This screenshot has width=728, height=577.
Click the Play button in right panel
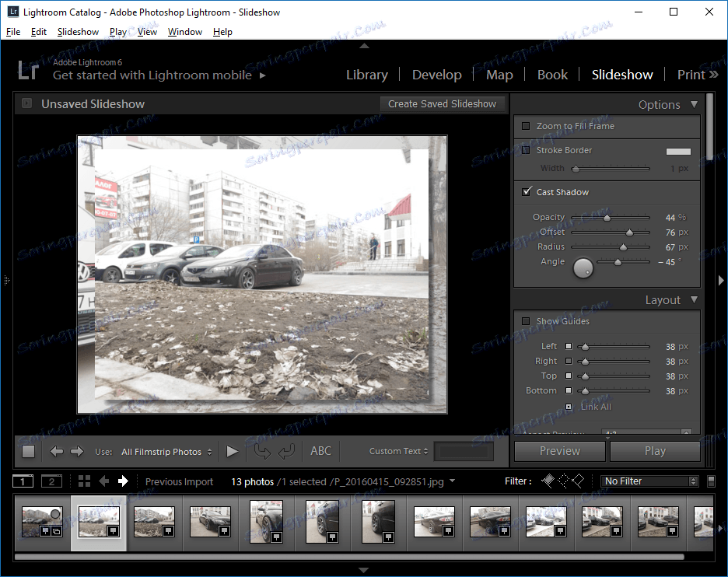(655, 451)
